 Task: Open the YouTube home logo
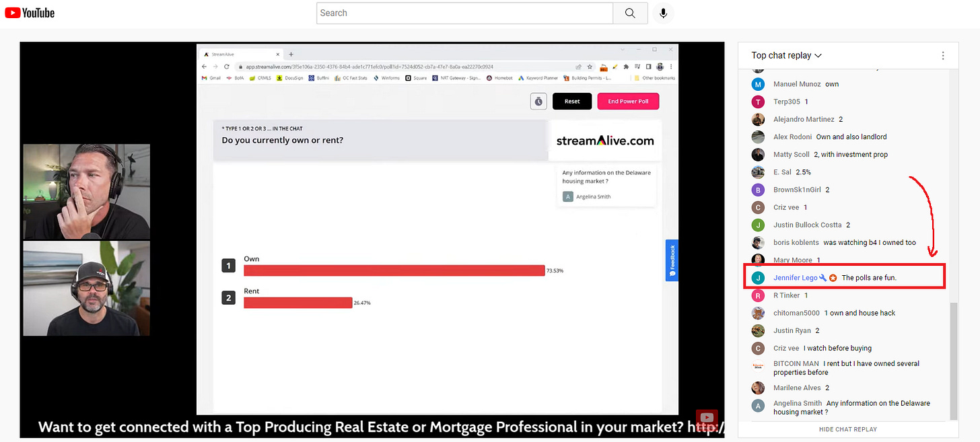click(30, 13)
